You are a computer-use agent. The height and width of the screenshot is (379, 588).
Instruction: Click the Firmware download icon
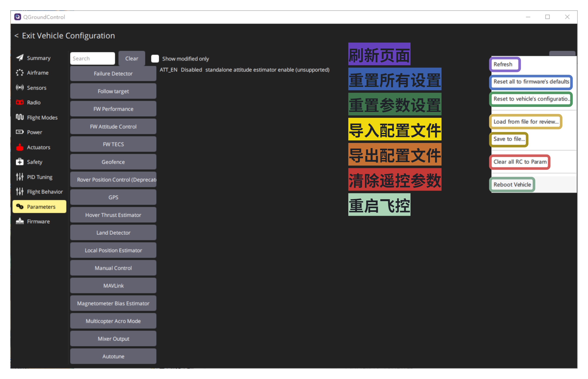[20, 221]
